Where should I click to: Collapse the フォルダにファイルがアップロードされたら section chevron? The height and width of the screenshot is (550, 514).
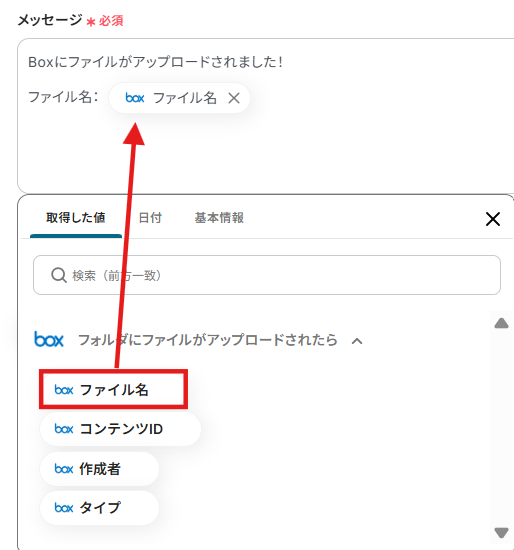pyautogui.click(x=357, y=341)
